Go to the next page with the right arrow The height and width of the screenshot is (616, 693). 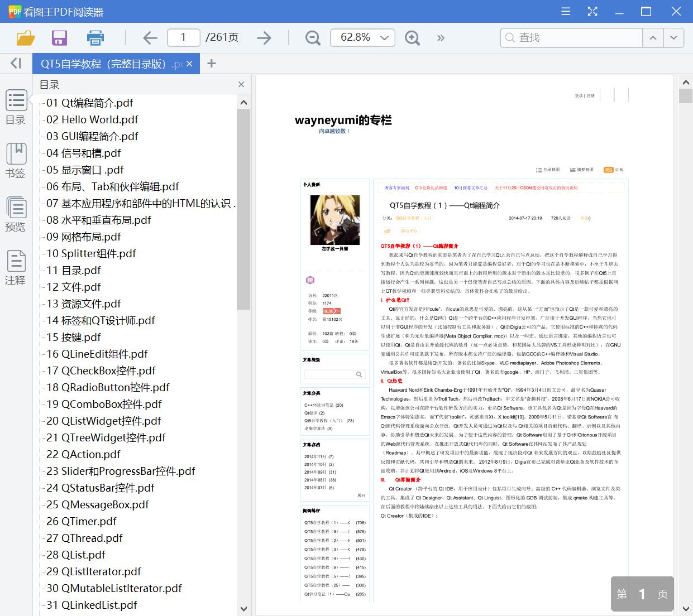tap(264, 38)
